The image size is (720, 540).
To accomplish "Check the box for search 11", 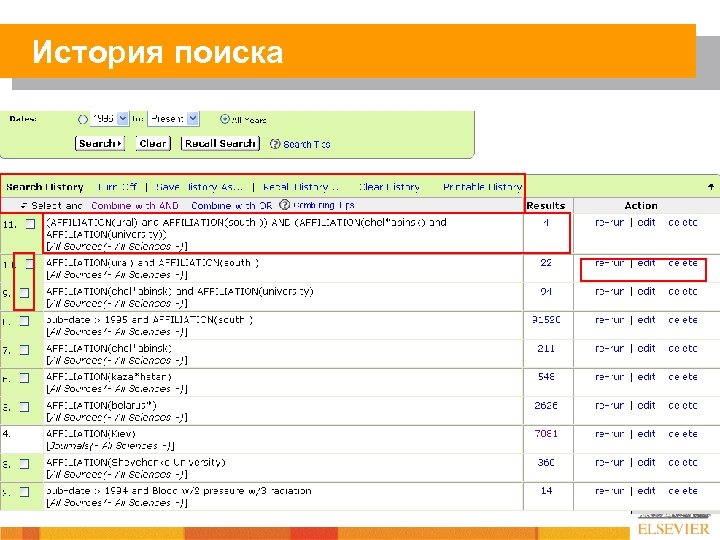I will 30,224.
